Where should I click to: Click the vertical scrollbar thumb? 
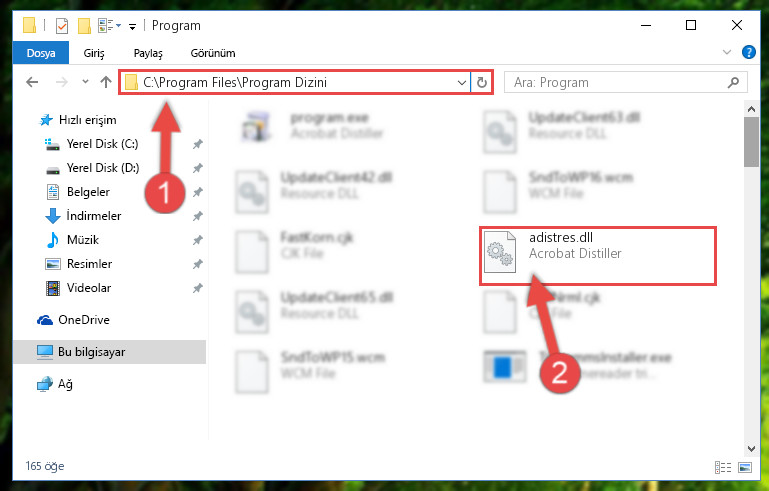point(751,142)
